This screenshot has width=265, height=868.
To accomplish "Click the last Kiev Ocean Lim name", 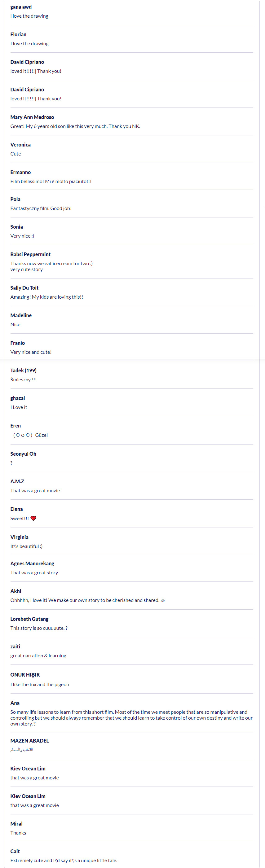I will (x=28, y=796).
